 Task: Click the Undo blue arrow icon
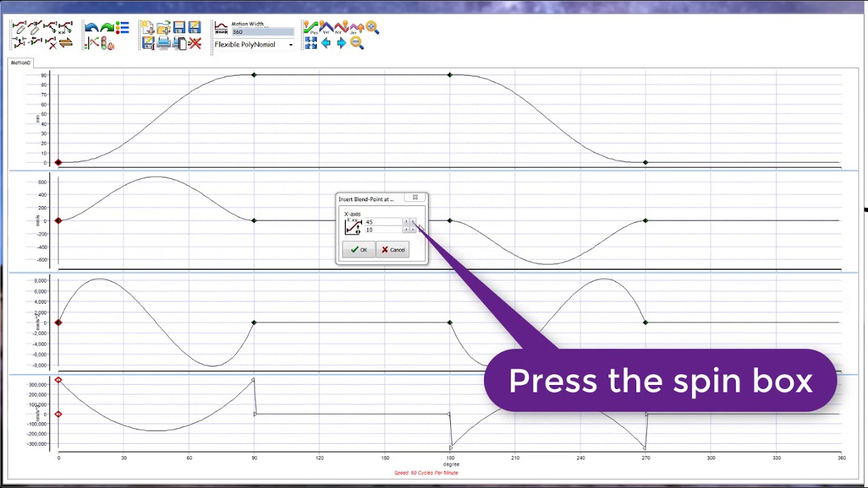point(92,28)
